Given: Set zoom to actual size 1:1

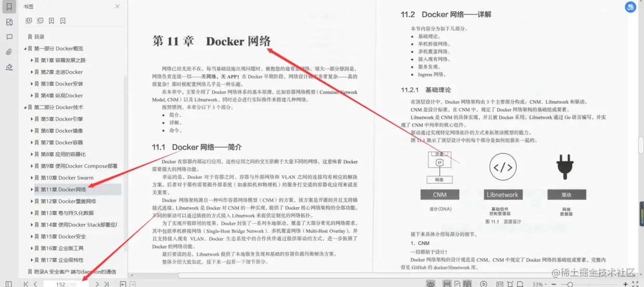Looking at the screenshot, I should [500, 284].
